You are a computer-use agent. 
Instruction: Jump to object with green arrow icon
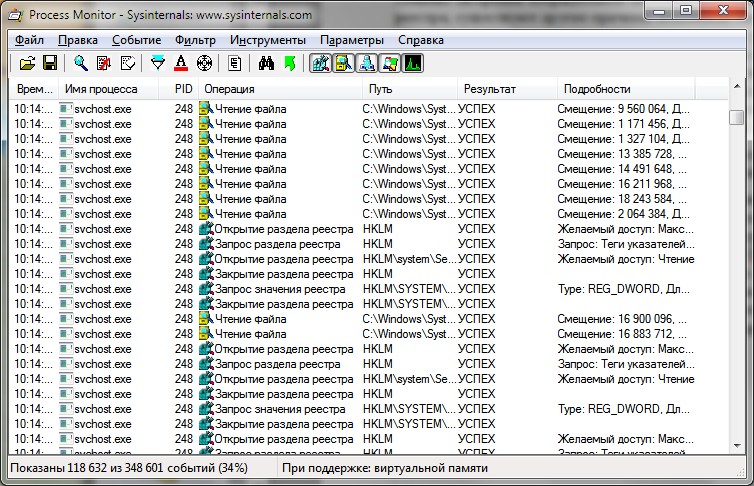pyautogui.click(x=290, y=63)
